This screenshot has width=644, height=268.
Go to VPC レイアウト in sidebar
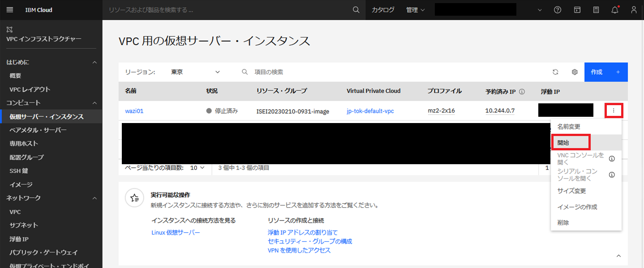coord(30,89)
